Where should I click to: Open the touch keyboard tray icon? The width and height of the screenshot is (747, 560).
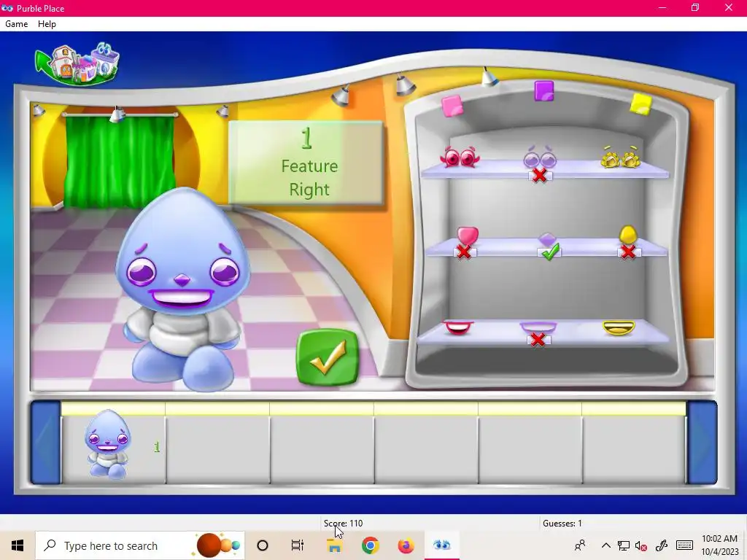(x=684, y=545)
